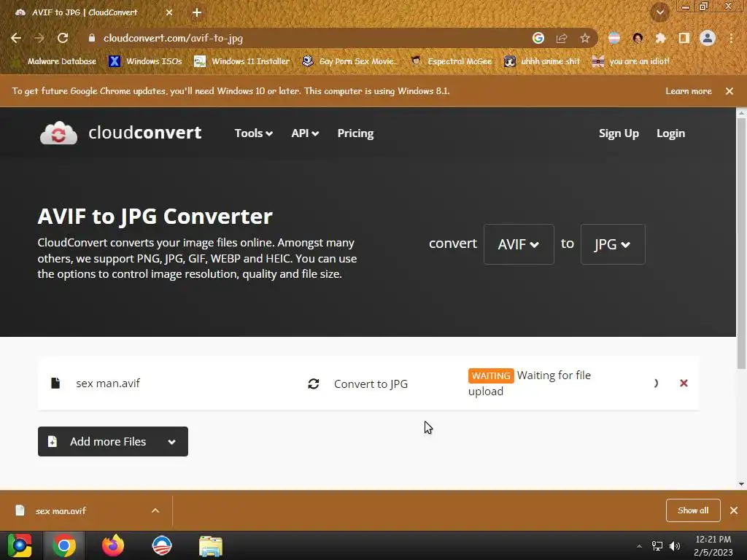Open Chrome from the taskbar
This screenshot has width=747, height=560.
point(64,545)
